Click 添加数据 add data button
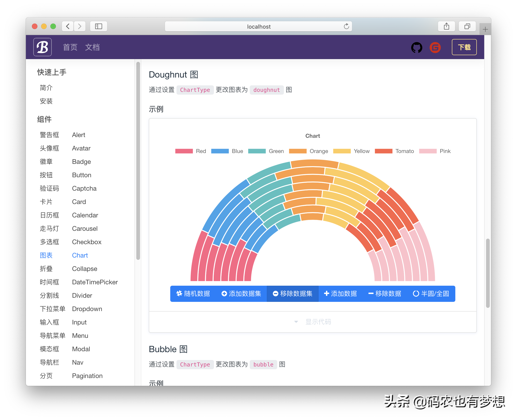This screenshot has width=517, height=420. pos(340,294)
